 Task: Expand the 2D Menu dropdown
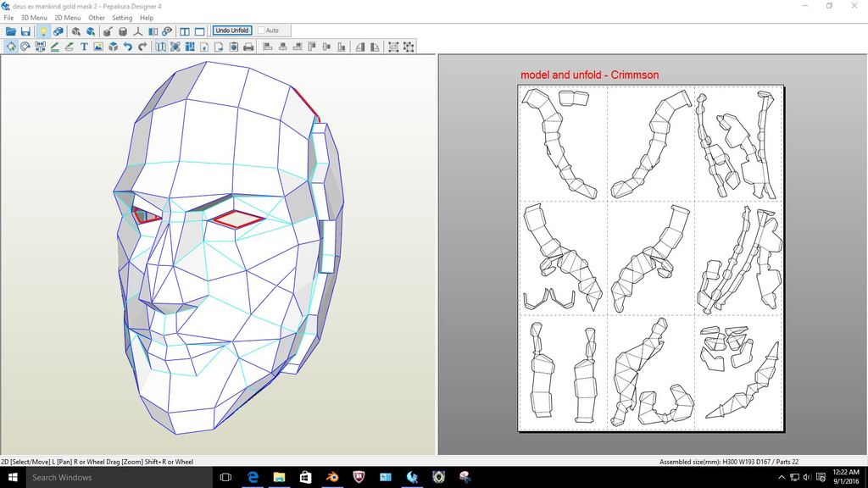(68, 18)
